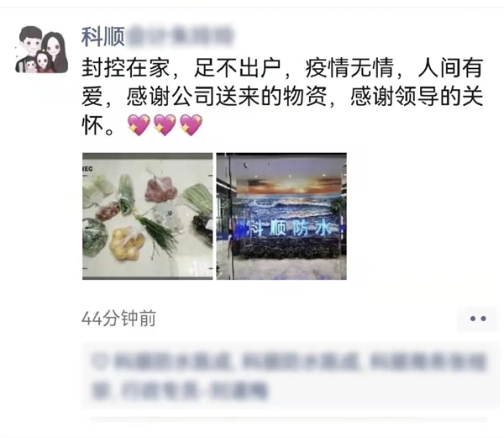
Task: Tap the two-dot like/comment button
Action: click(477, 319)
